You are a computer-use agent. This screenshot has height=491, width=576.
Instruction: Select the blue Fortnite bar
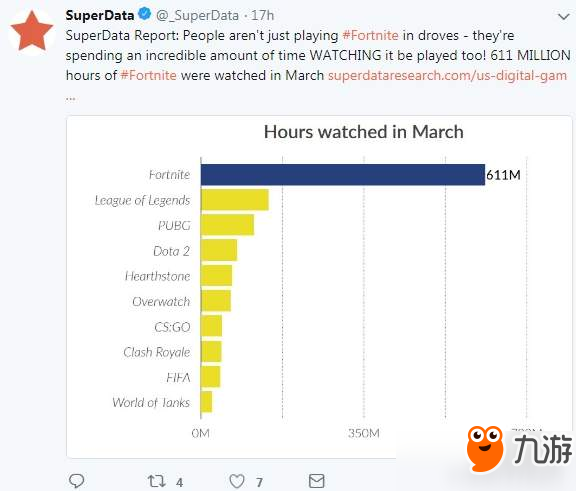click(x=343, y=175)
